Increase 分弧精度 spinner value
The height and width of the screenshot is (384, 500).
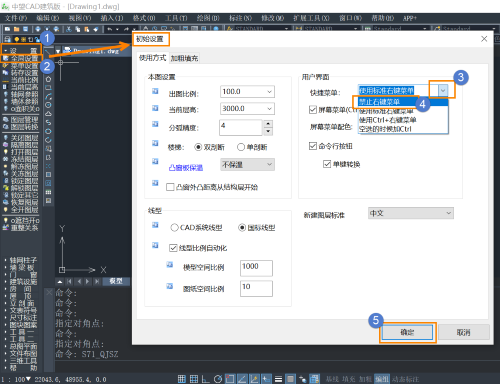click(x=268, y=124)
